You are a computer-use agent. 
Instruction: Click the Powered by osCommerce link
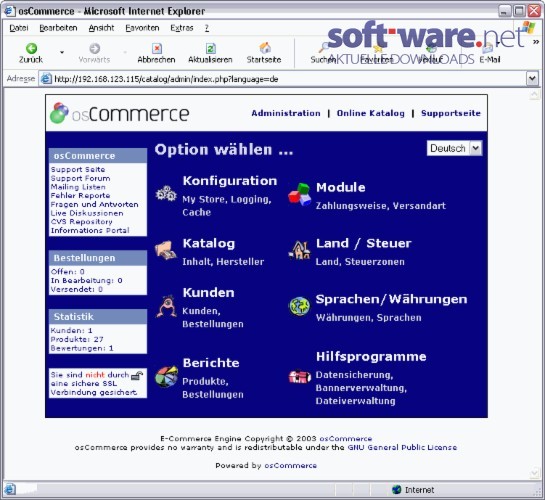(x=290, y=465)
